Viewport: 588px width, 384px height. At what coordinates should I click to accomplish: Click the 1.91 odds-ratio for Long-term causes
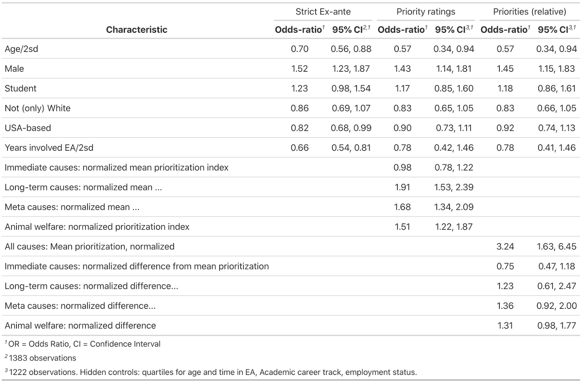402,187
